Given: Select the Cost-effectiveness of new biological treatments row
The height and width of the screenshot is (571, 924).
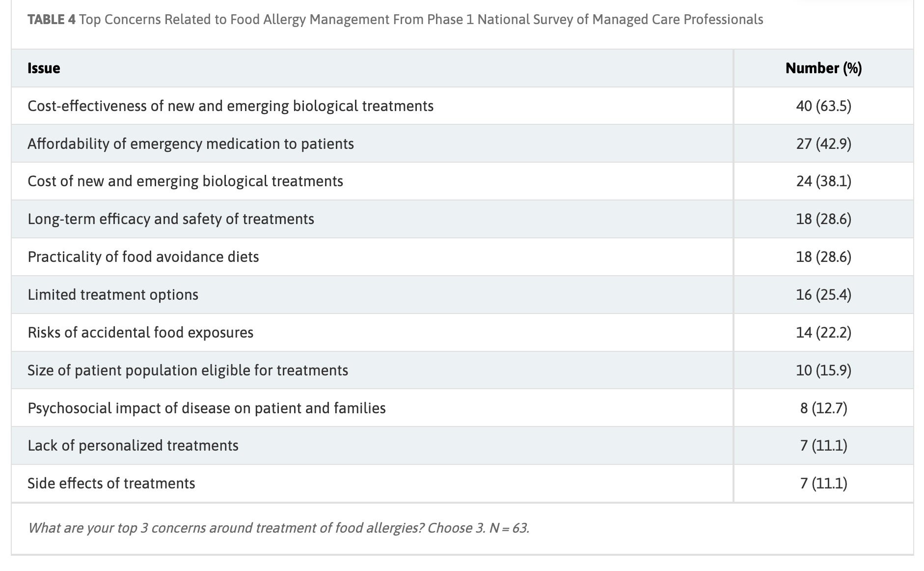Looking at the screenshot, I should [x=230, y=106].
